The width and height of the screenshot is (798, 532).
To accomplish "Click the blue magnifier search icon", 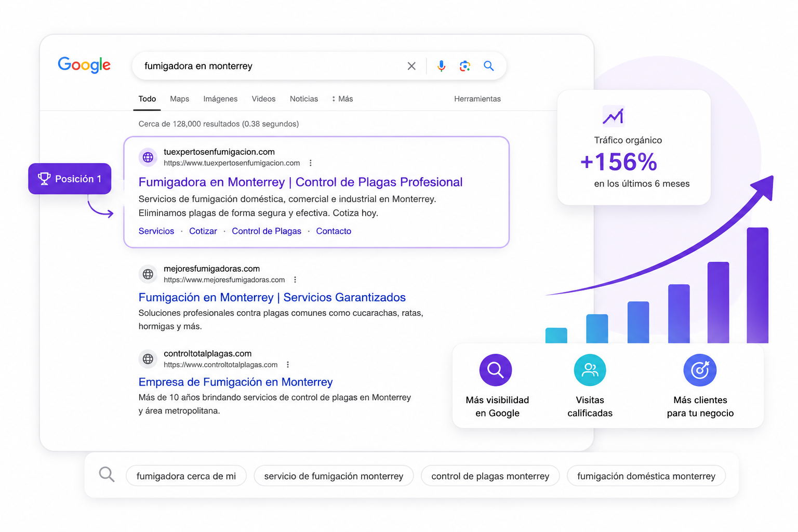I will (489, 65).
